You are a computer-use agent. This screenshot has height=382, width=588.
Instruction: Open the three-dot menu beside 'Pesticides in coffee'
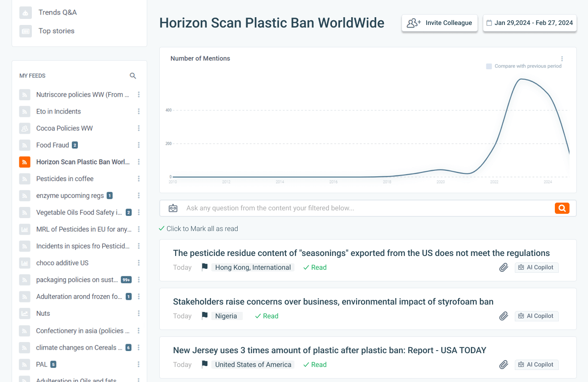pos(139,179)
